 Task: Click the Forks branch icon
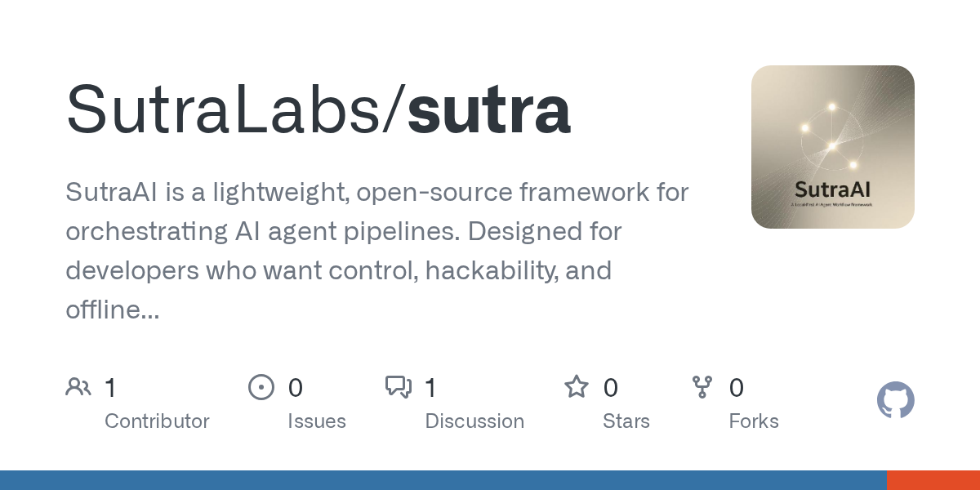tap(702, 387)
